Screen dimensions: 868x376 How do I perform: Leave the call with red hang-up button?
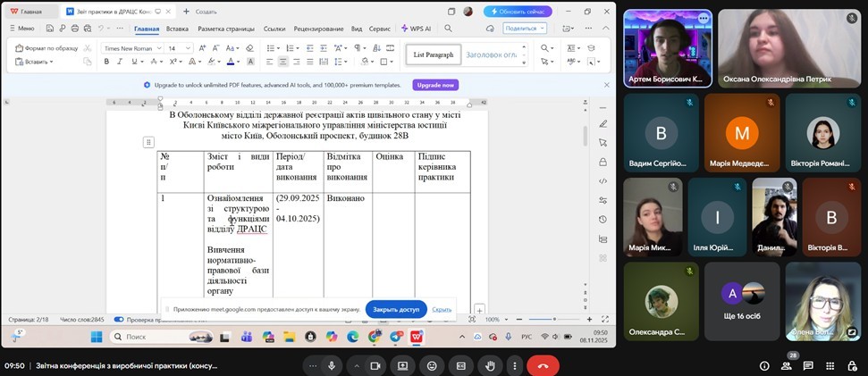[543, 366]
